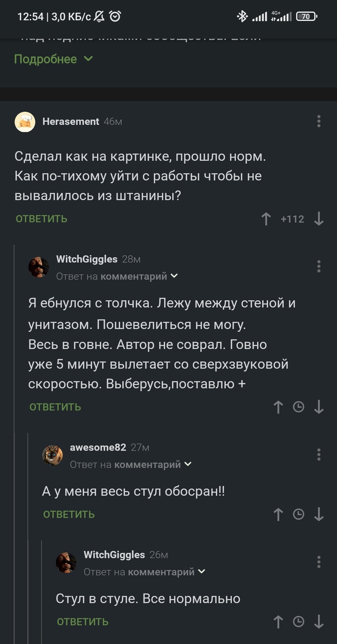Image resolution: width=337 pixels, height=644 pixels.
Task: Expand 'Ответ на комментарий' under WitchGiggles 26м
Action: [144, 572]
